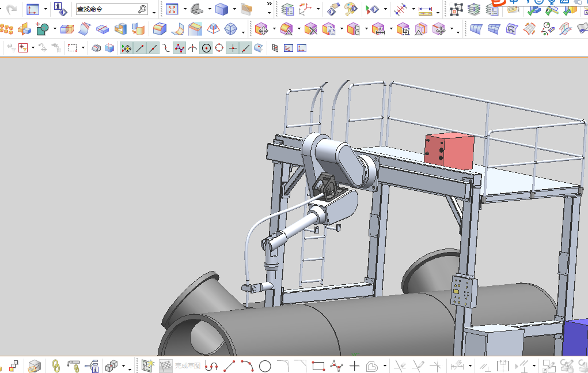Click the blue studio surface grid icon
The image size is (588, 373).
coord(494,28)
